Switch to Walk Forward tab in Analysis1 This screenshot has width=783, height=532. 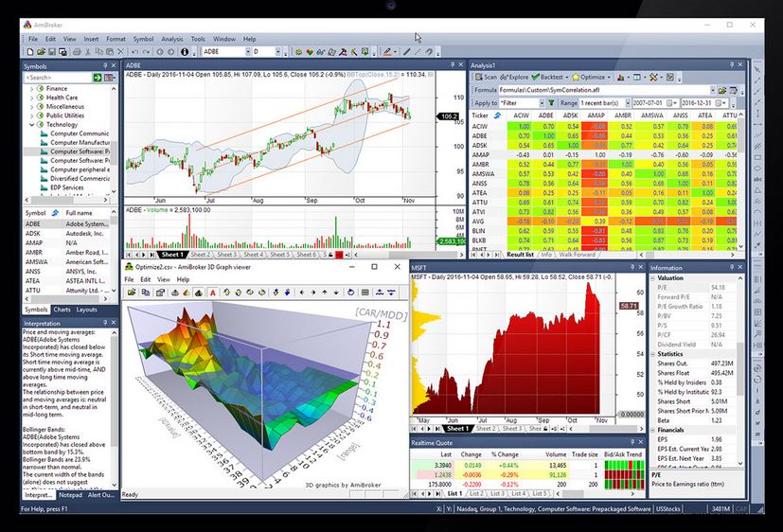pos(578,255)
